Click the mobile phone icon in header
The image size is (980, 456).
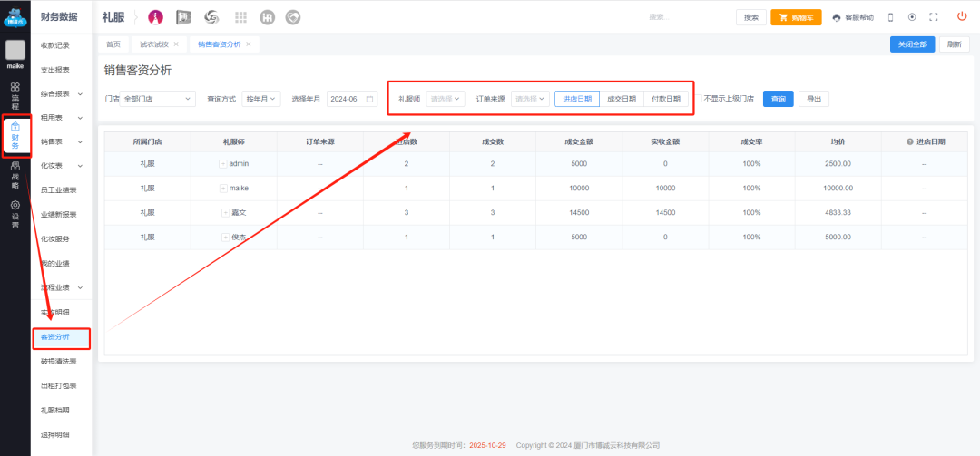pos(891,17)
